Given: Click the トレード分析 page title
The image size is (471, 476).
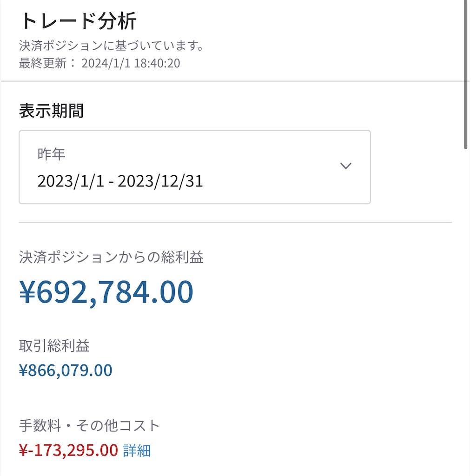Looking at the screenshot, I should click(x=78, y=20).
